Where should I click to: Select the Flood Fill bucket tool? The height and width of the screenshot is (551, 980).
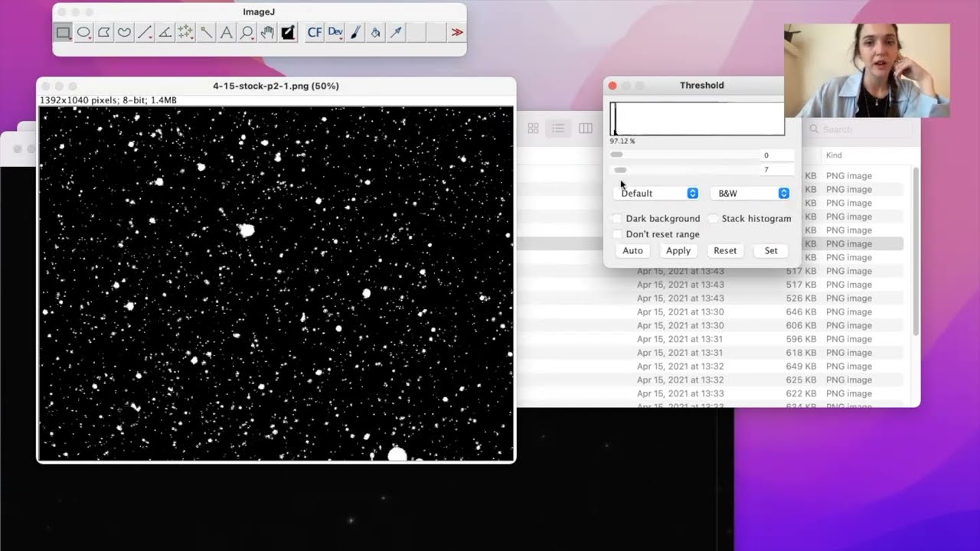[375, 32]
